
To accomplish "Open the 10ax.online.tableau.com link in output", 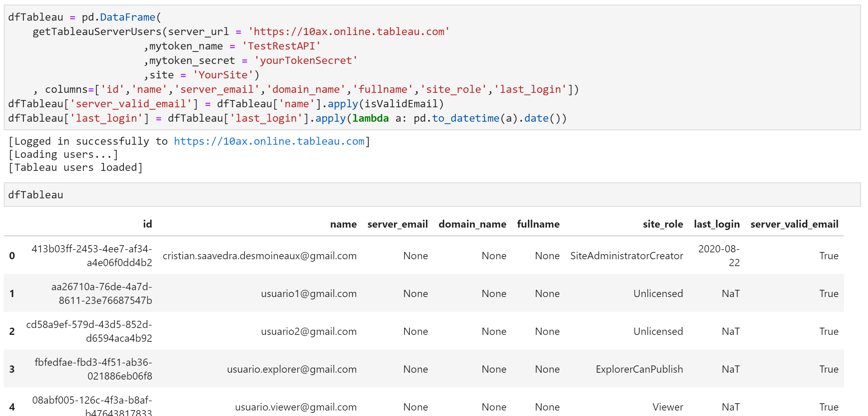I will coord(269,141).
